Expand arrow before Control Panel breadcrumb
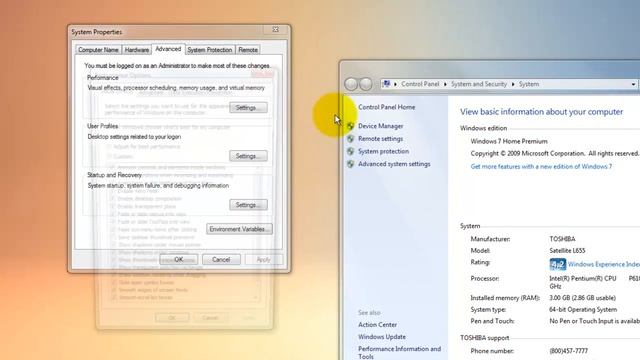Image resolution: width=640 pixels, height=360 pixels. (396, 84)
